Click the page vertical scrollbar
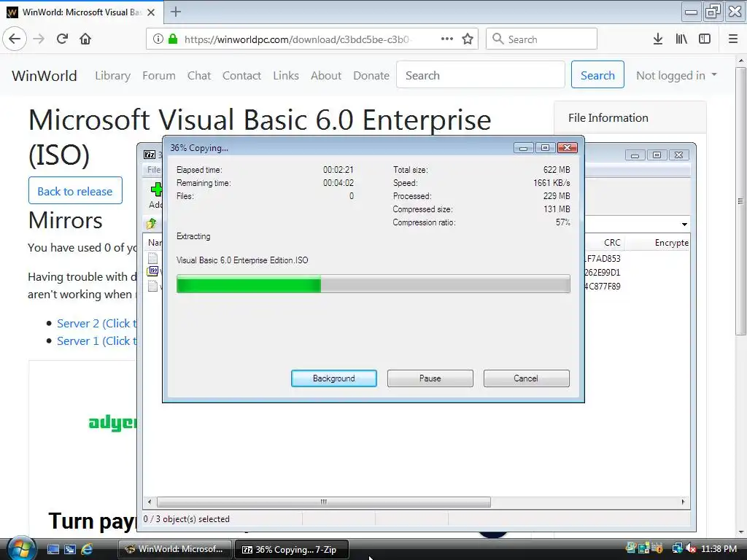The image size is (747, 560). [x=740, y=201]
